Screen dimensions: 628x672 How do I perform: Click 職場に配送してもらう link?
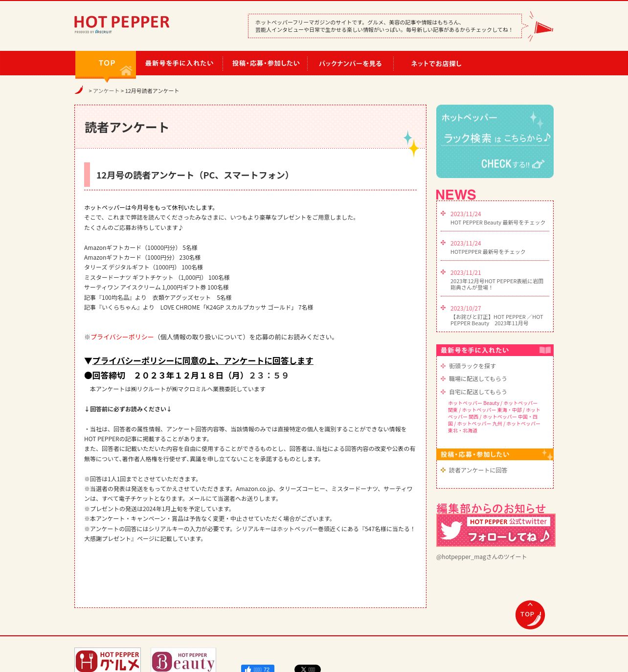tap(478, 379)
